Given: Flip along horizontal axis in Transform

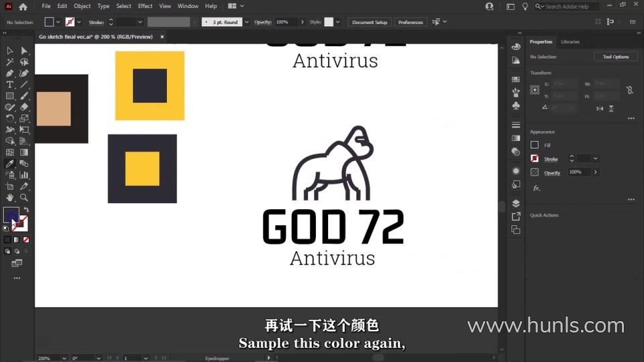Looking at the screenshot, I should coord(600,109).
